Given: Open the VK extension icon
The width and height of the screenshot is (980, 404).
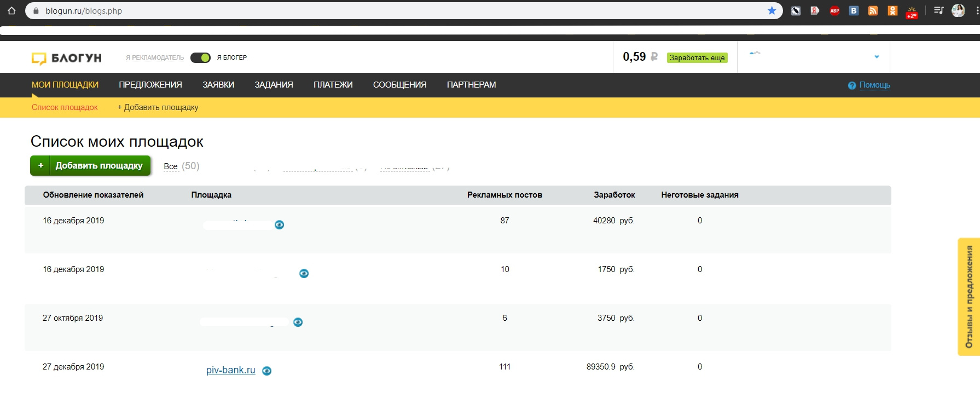Looking at the screenshot, I should click(x=854, y=10).
